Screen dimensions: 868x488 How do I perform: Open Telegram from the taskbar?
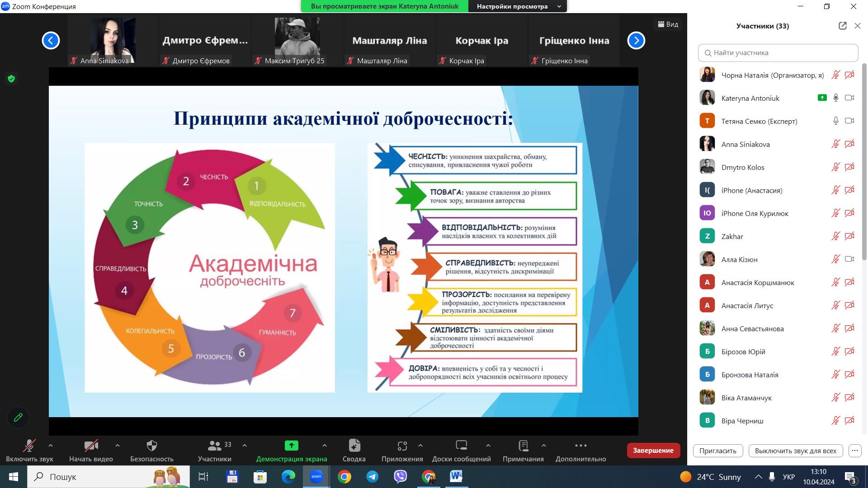[373, 477]
